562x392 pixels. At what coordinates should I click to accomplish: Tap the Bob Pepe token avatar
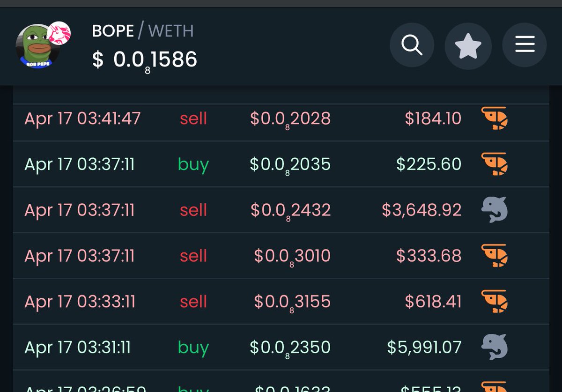coord(37,46)
